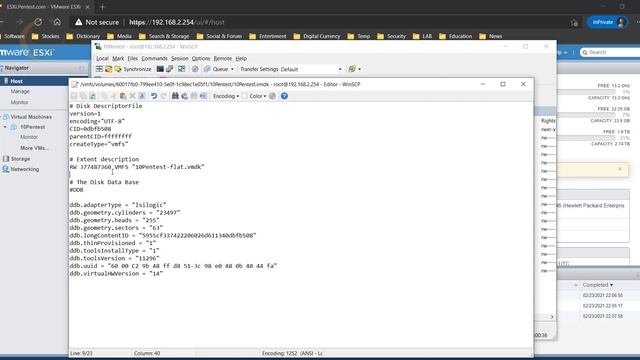Open Queue dropdown arrow in WinSCP
The width and height of the screenshot is (640, 360).
(x=232, y=69)
